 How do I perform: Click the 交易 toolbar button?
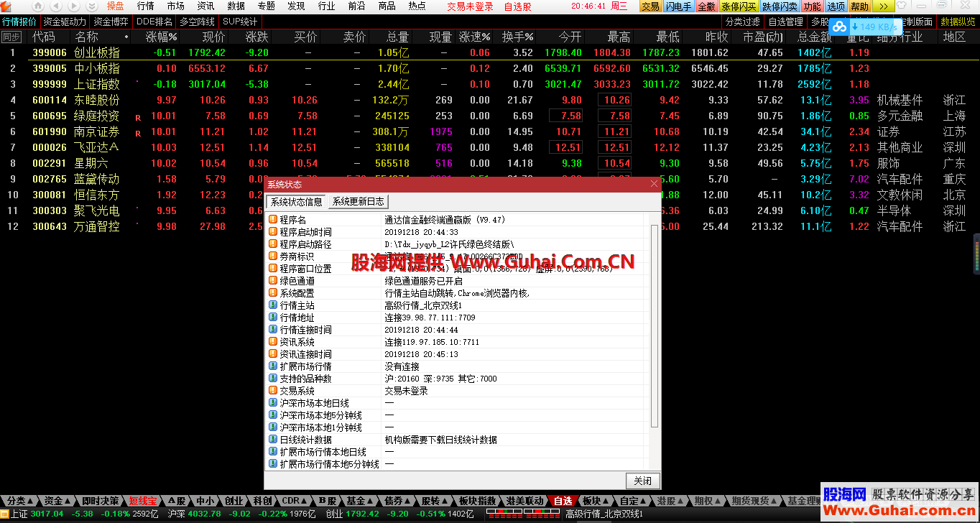[x=650, y=6]
